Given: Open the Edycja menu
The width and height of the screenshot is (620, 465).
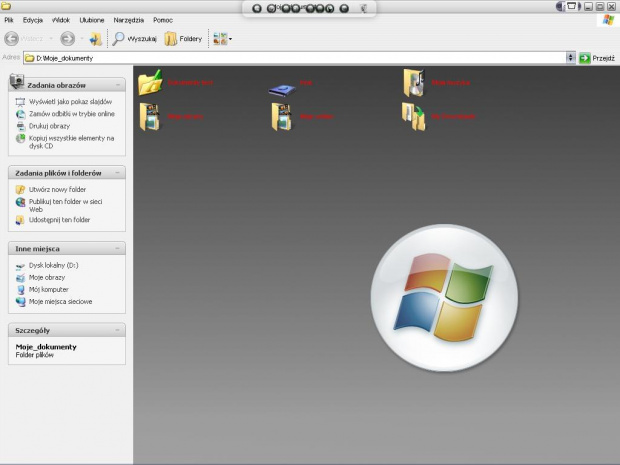Looking at the screenshot, I should pos(33,20).
